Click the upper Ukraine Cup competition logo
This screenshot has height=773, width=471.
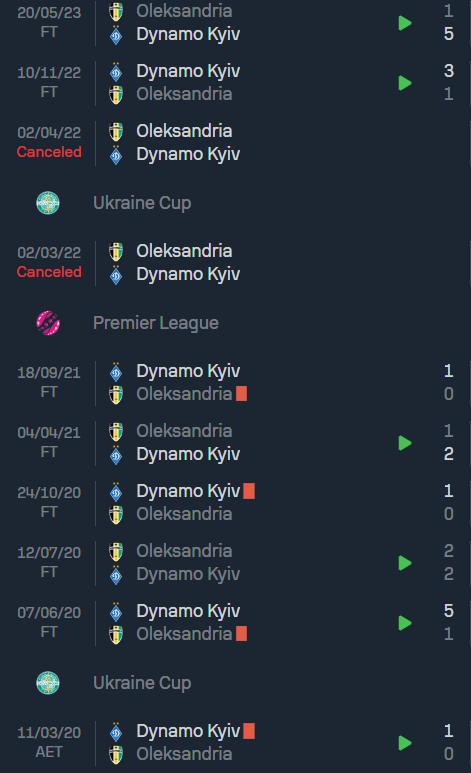48,203
